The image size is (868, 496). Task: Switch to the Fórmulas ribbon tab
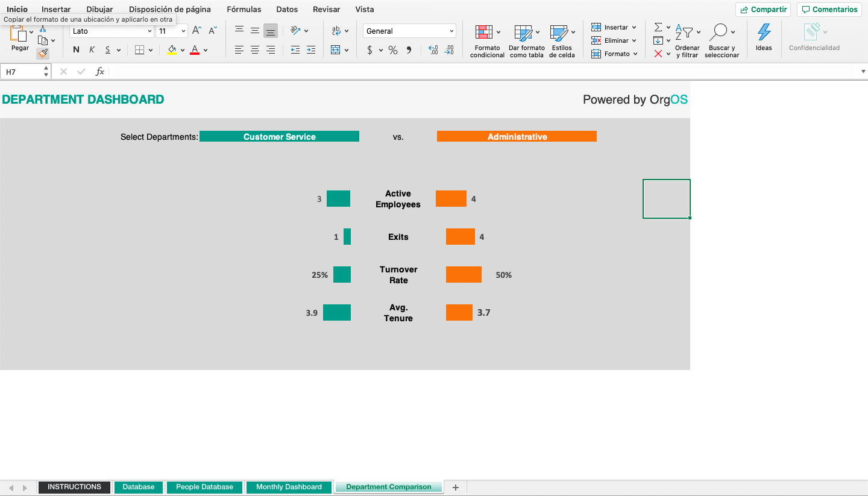[x=244, y=9]
